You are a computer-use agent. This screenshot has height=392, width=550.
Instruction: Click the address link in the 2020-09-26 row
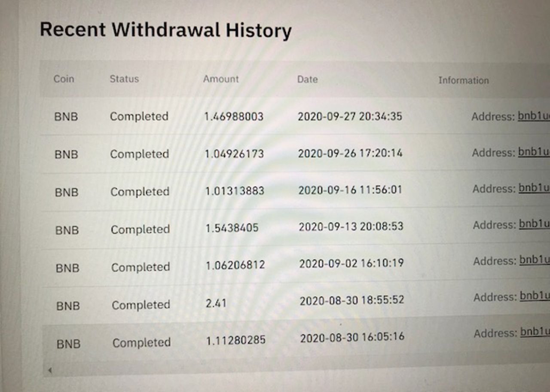[x=533, y=153]
